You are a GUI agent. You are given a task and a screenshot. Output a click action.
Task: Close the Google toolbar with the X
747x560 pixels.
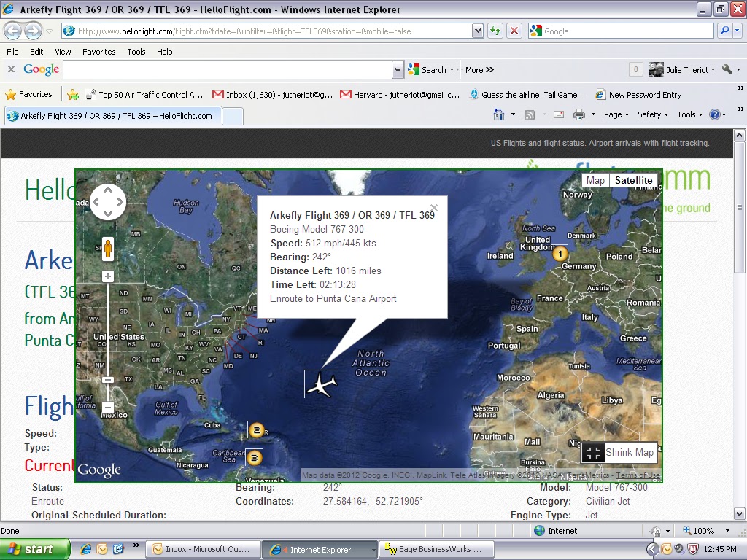[x=11, y=69]
